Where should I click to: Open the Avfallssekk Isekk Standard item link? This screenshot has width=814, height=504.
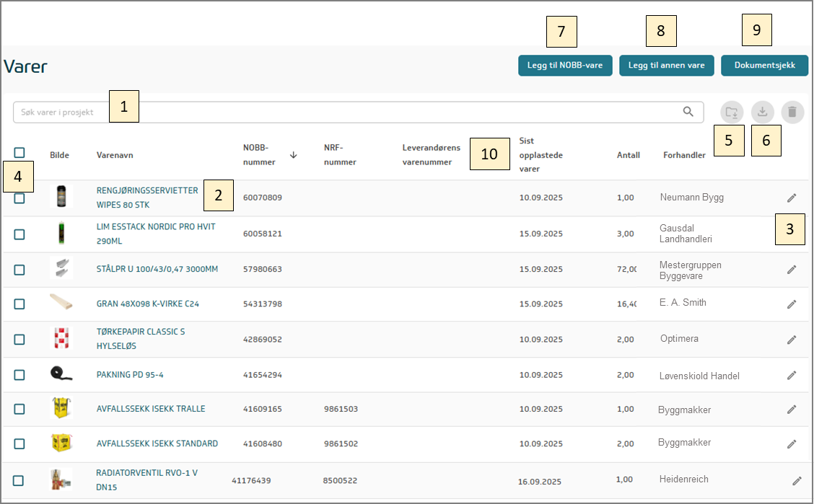coord(157,443)
